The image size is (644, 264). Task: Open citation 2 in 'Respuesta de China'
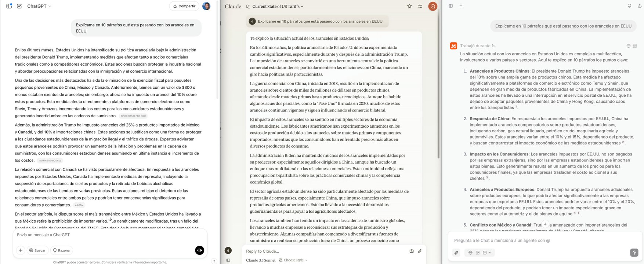(623, 142)
